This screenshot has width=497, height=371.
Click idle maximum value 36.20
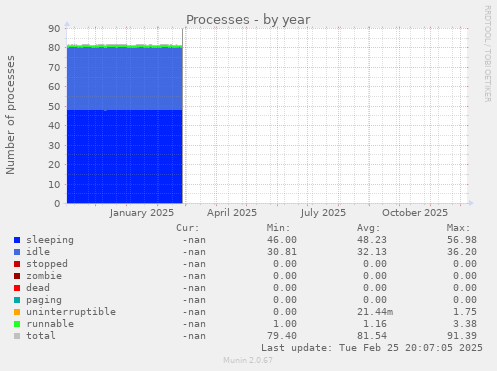point(462,252)
